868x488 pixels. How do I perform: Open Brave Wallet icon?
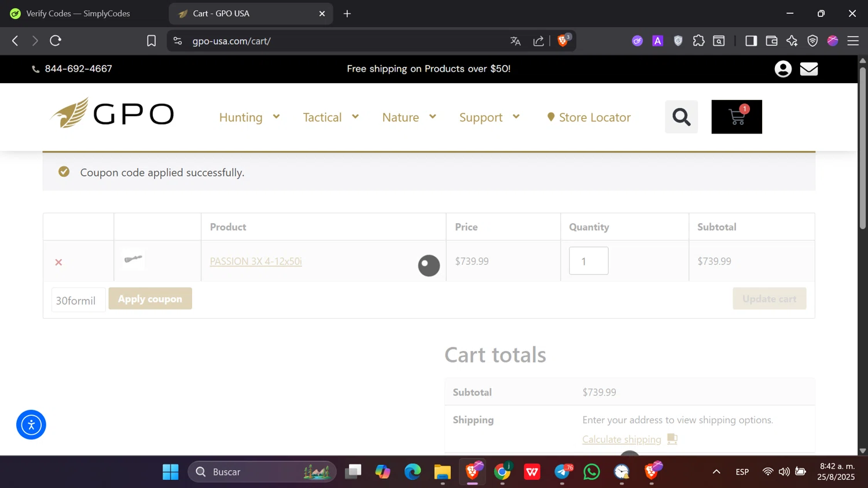tap(771, 40)
